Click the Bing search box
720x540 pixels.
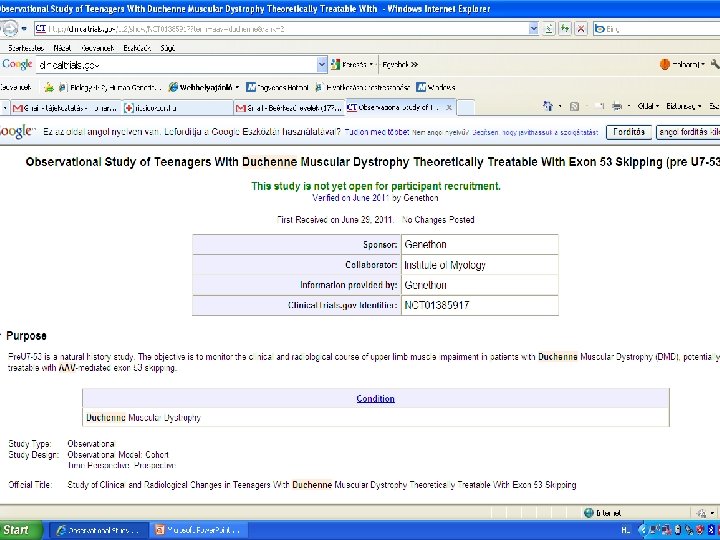(x=657, y=29)
